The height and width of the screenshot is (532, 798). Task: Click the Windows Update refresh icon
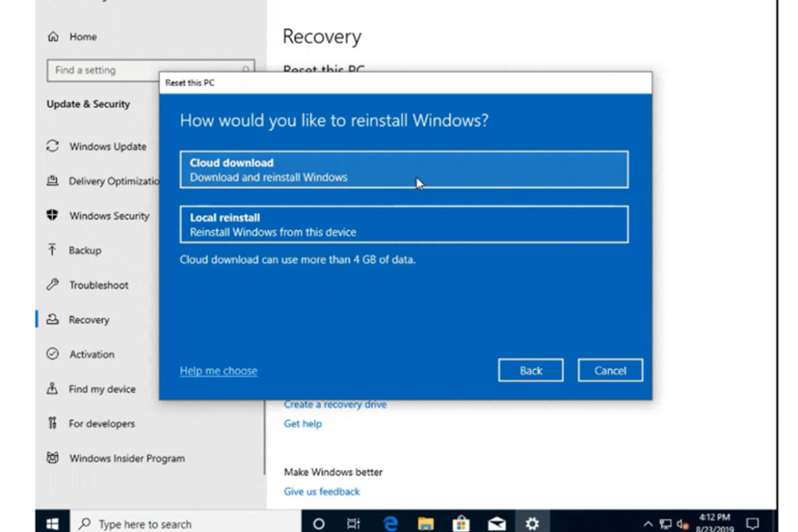click(53, 146)
